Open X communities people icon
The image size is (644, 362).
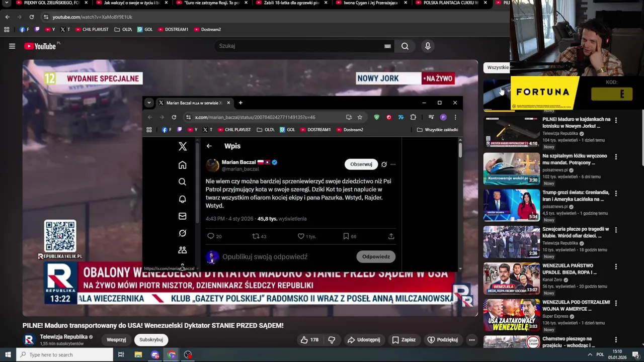(x=183, y=250)
